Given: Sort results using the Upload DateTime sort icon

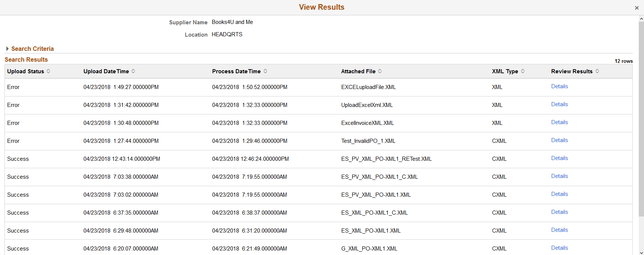Looking at the screenshot, I should click(x=134, y=71).
